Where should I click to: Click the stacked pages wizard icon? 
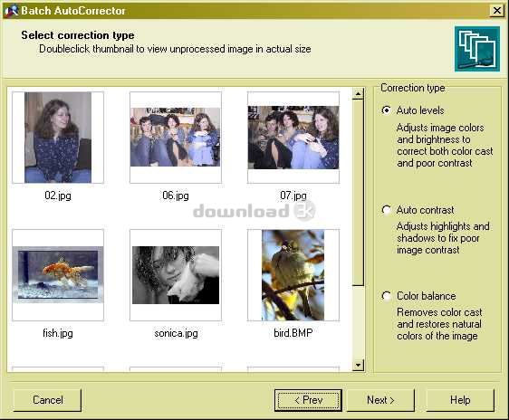click(477, 49)
